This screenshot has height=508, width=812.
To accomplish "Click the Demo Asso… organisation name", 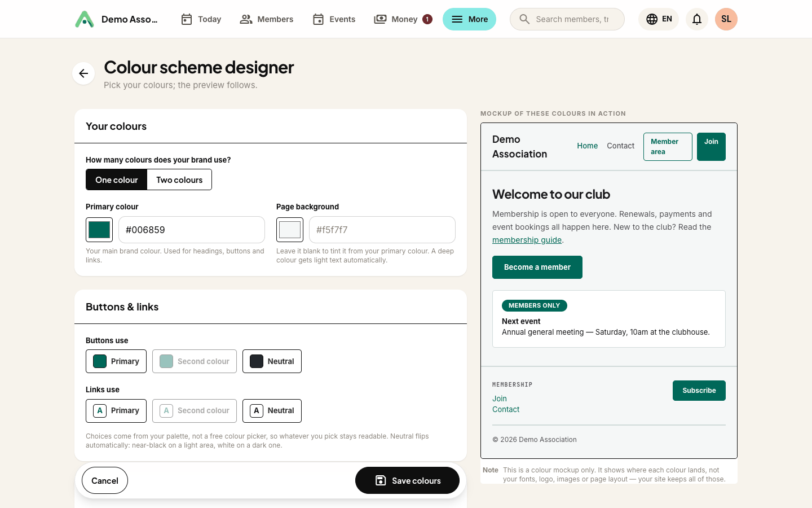I will pyautogui.click(x=130, y=19).
